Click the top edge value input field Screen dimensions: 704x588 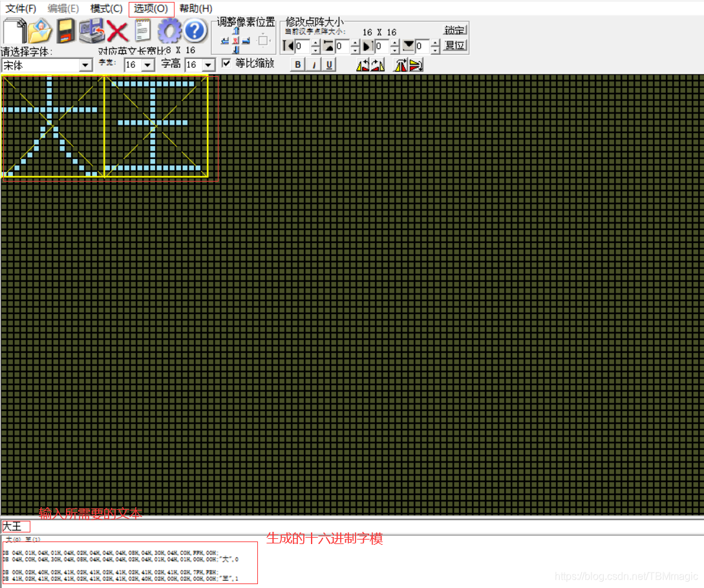click(343, 47)
